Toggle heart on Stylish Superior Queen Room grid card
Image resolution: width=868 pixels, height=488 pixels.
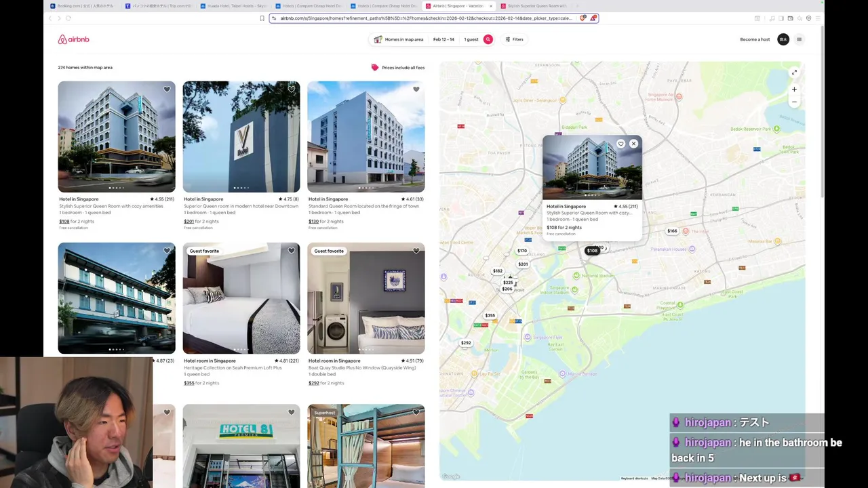tap(167, 89)
